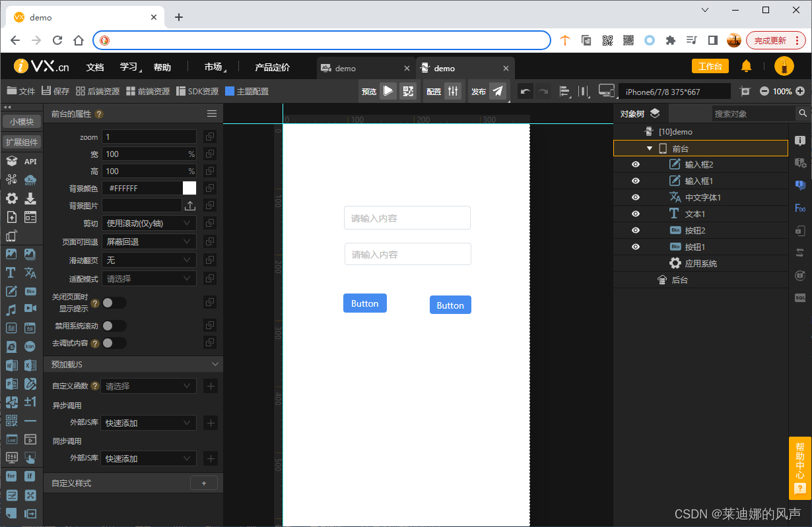Viewport: 812px width, 527px height.
Task: Add a video camera component
Action: click(30, 309)
